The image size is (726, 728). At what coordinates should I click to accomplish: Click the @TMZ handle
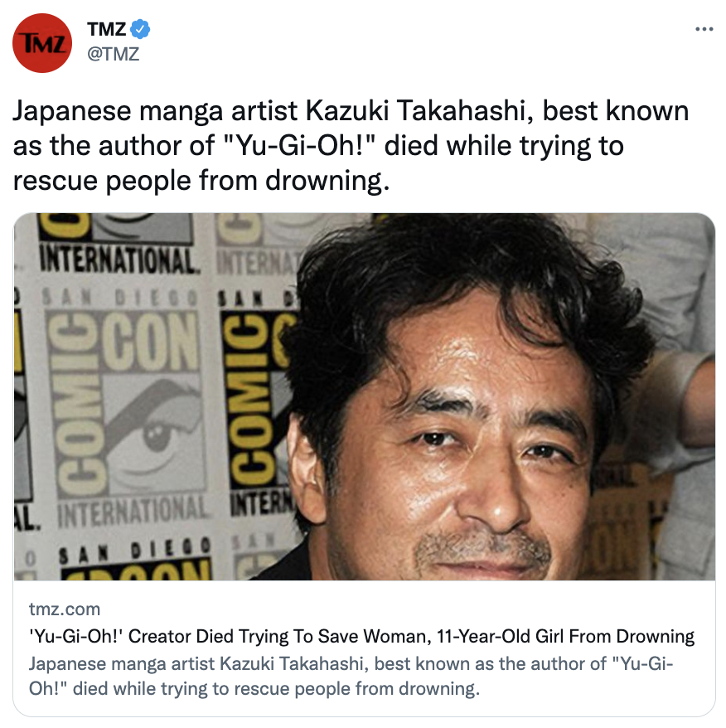tap(114, 54)
